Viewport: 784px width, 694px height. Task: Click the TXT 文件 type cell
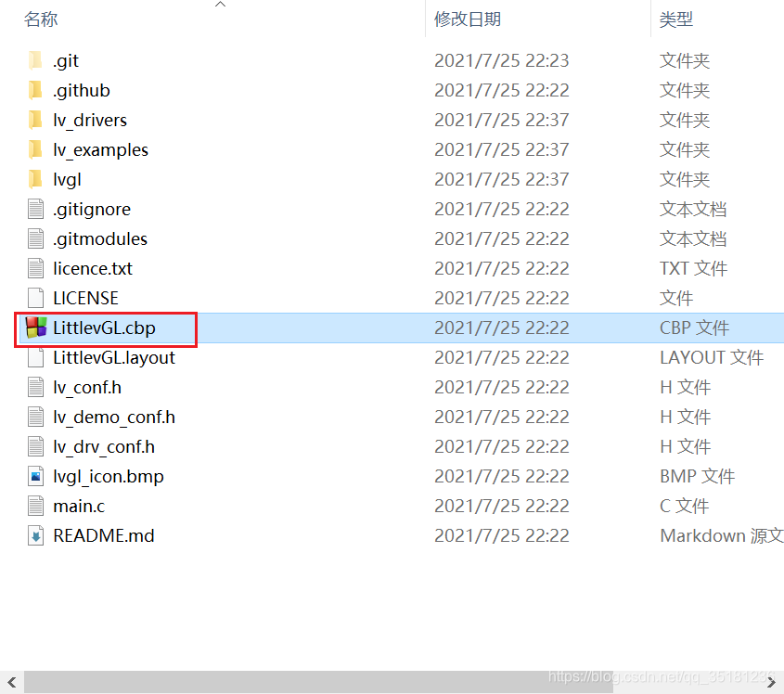(x=693, y=268)
